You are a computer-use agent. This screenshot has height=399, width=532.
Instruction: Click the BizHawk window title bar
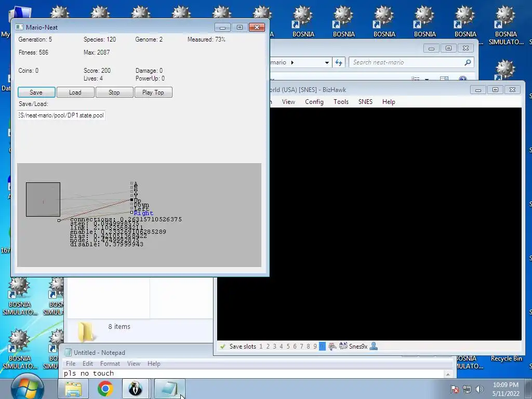point(368,90)
